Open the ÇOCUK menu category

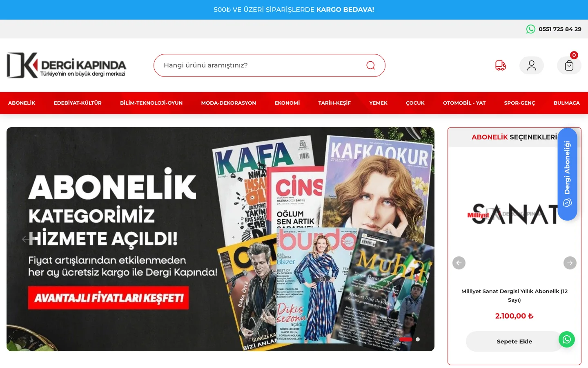415,103
